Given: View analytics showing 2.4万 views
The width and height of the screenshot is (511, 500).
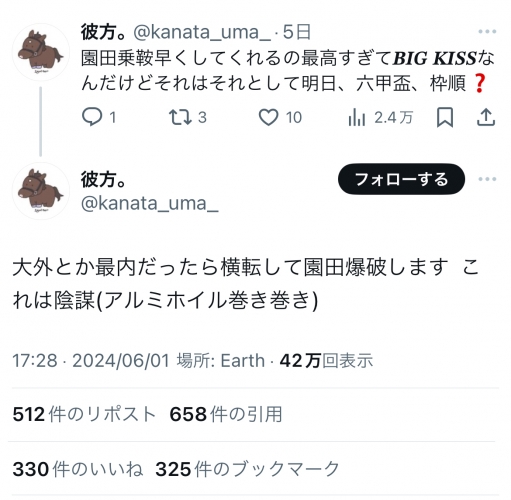Looking at the screenshot, I should 380,118.
